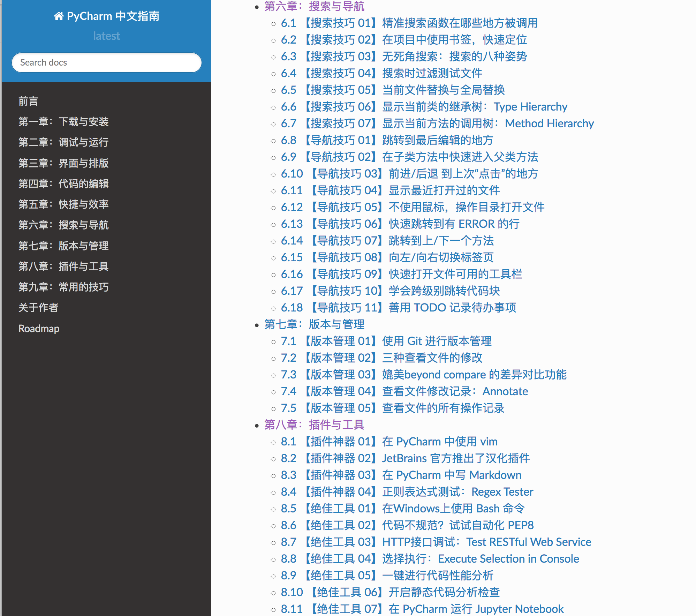Focus the Search docs input field

(107, 62)
